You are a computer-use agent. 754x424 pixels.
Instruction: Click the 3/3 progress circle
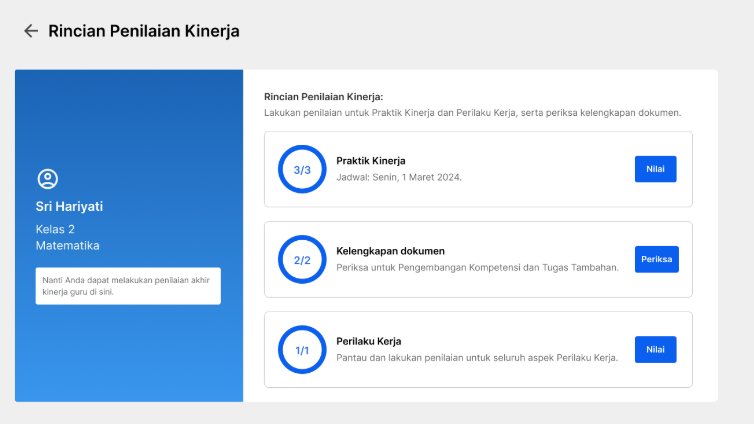302,169
